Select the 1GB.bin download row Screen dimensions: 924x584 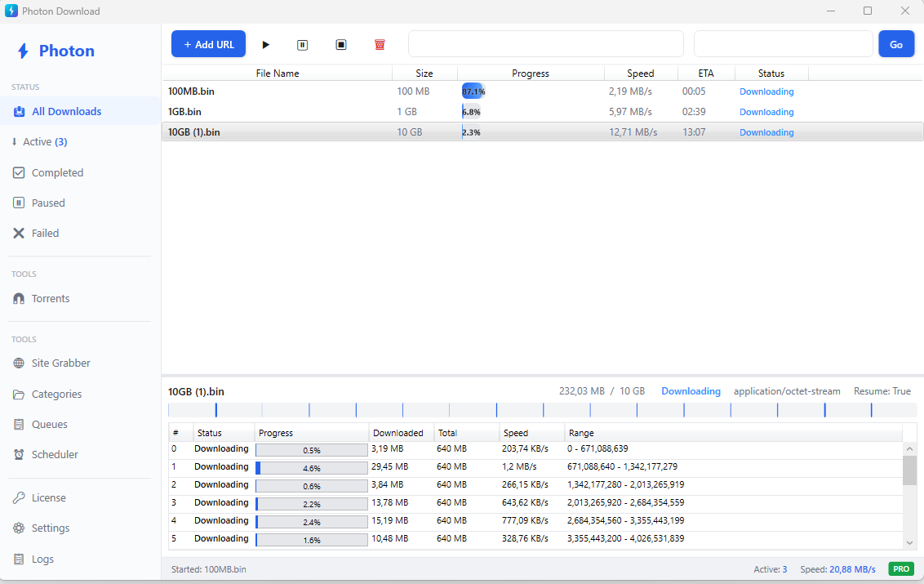(x=543, y=111)
